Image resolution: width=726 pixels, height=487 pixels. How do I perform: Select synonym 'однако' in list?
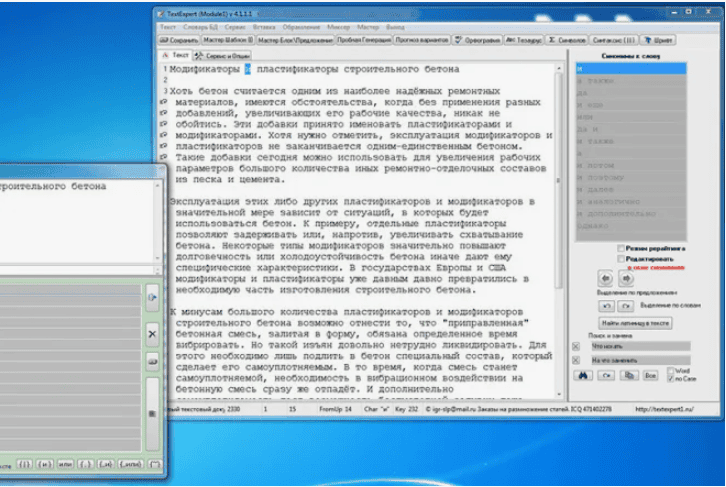click(x=631, y=226)
